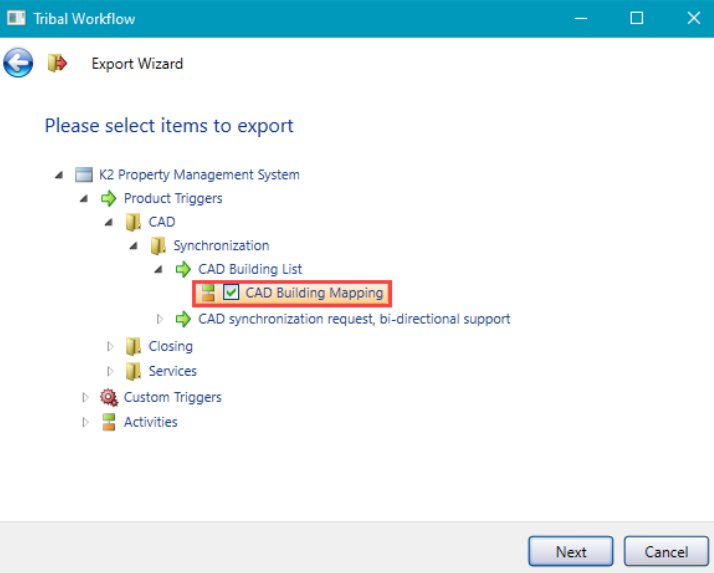Viewport: 714px width, 573px height.
Task: Click the Cancel button
Action: tap(665, 551)
